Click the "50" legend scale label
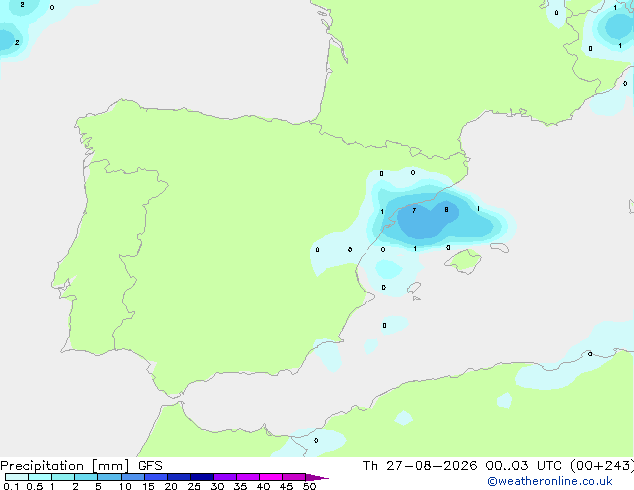 309,486
